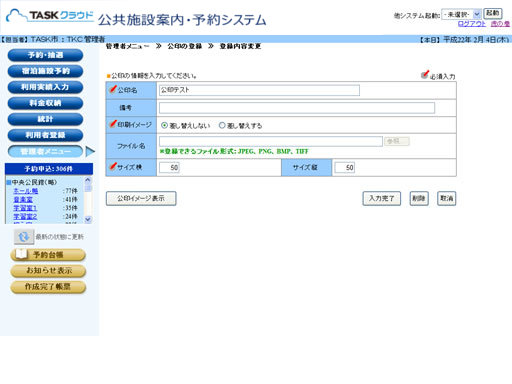Click the 予約申込: 306件 header
Image resolution: width=512 pixels, height=384 pixels.
(x=49, y=169)
